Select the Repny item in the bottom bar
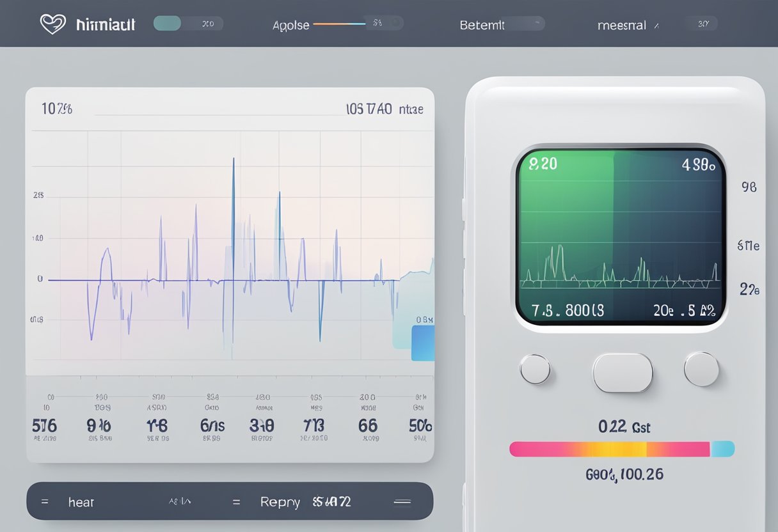Viewport: 778px width, 532px height. click(280, 502)
